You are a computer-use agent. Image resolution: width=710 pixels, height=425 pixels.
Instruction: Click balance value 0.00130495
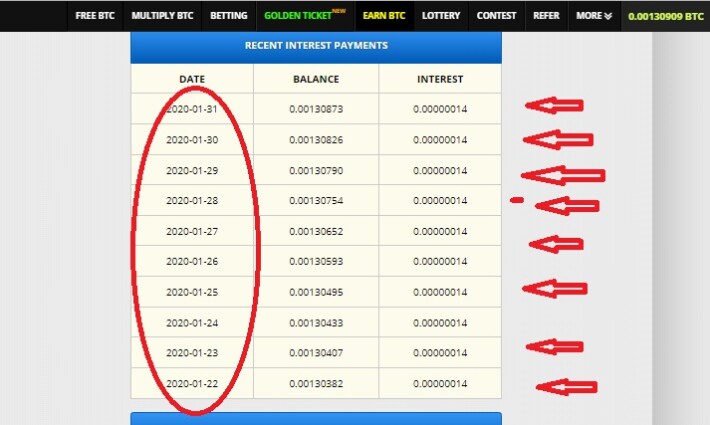[316, 292]
